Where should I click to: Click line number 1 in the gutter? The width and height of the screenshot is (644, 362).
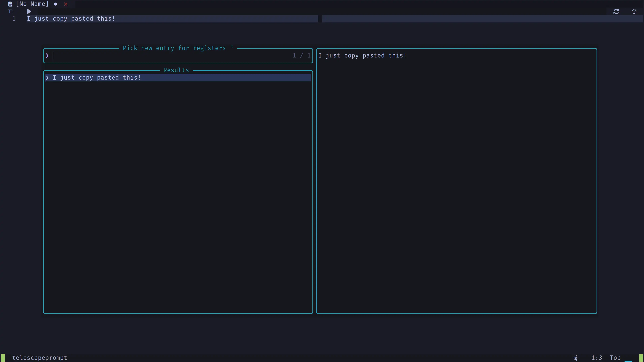[14, 19]
